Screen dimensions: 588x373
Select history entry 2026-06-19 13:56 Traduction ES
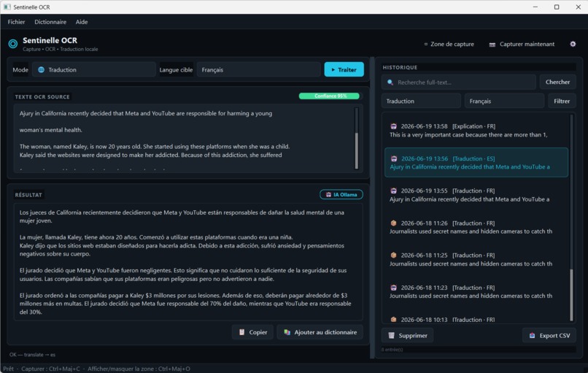pos(476,163)
